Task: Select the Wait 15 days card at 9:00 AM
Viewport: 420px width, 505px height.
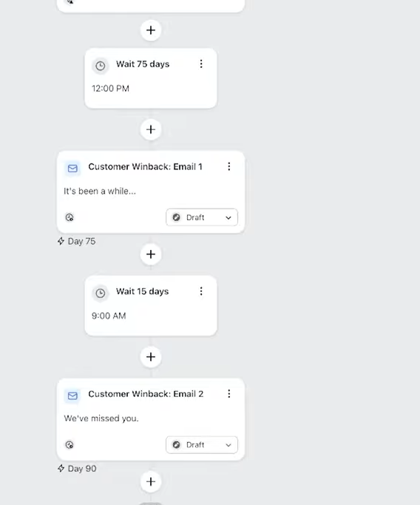Action: pos(151,305)
